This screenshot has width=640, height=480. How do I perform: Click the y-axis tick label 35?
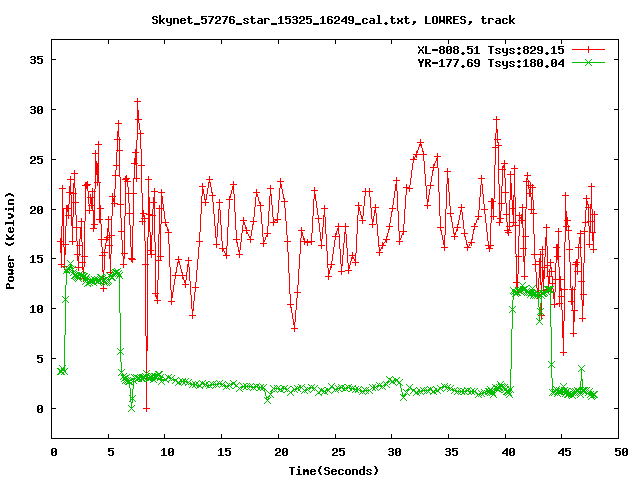[x=36, y=60]
